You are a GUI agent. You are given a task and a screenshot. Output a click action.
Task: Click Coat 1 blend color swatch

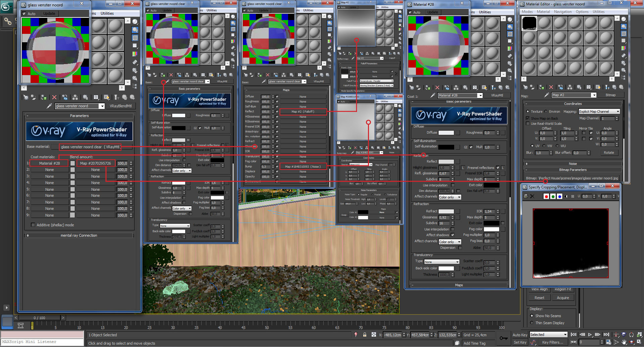point(72,163)
